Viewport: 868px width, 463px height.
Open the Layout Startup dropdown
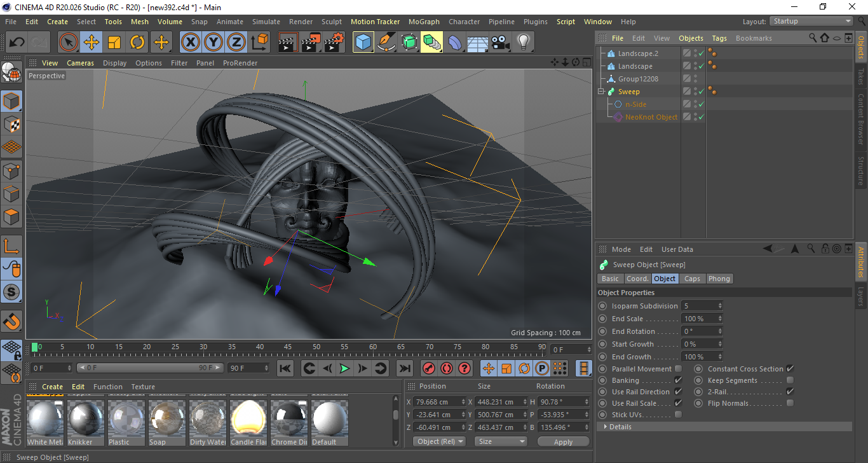(x=811, y=21)
